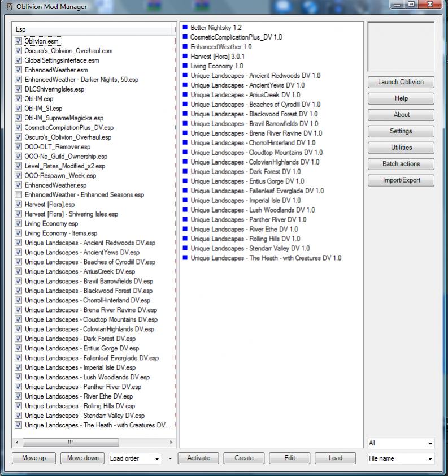Uncheck the DLCShiveringIsles.esp checkbox
The width and height of the screenshot is (448, 476).
pyautogui.click(x=19, y=89)
